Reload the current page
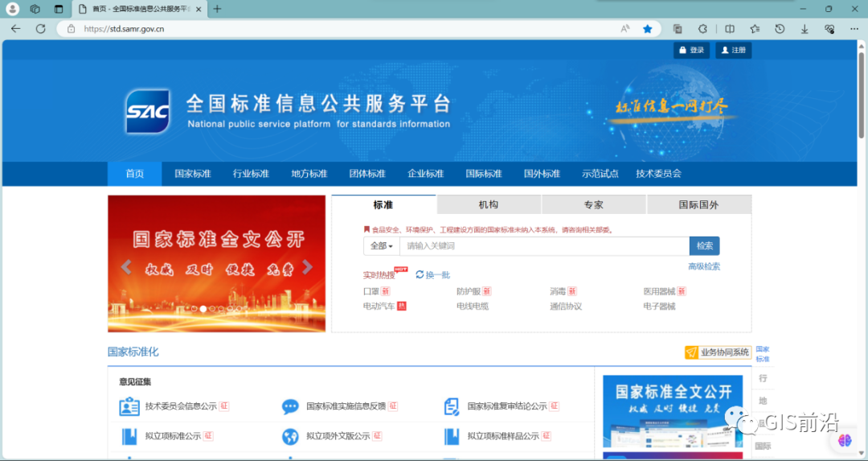 coord(40,29)
